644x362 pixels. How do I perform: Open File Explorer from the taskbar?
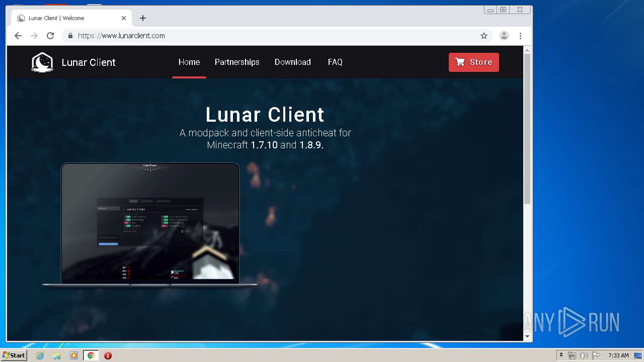[x=57, y=355]
